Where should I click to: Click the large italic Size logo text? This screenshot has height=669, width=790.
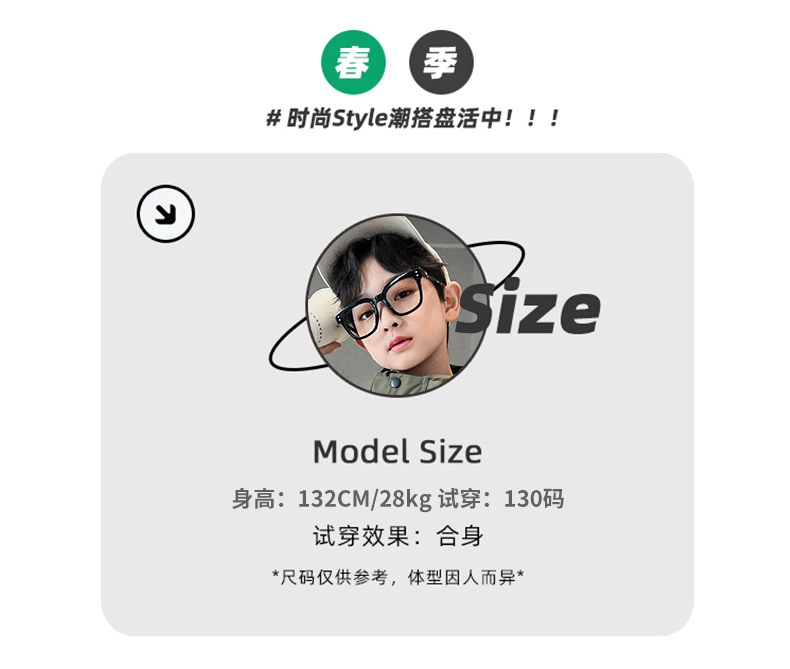coord(529,307)
